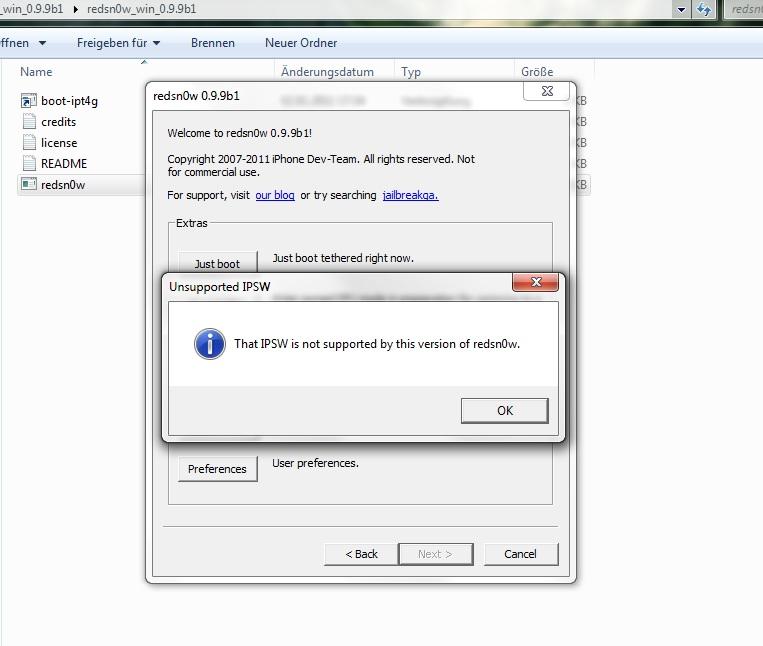Click the 'User preferences.' description text
The height and width of the screenshot is (646, 763).
315,463
